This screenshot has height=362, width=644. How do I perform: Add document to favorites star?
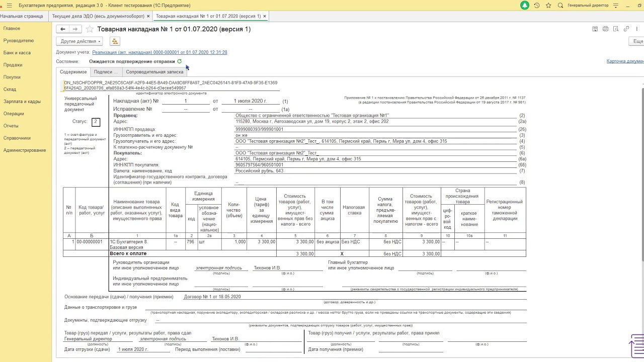click(90, 29)
